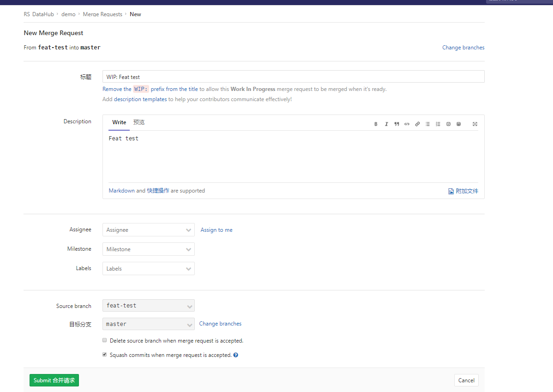Open the Assignee dropdown
553x392 pixels.
[149, 229]
